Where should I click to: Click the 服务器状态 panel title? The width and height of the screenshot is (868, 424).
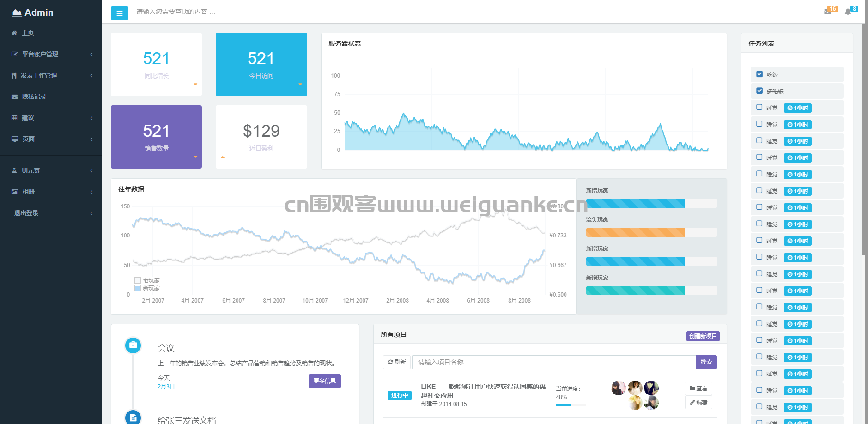point(345,43)
